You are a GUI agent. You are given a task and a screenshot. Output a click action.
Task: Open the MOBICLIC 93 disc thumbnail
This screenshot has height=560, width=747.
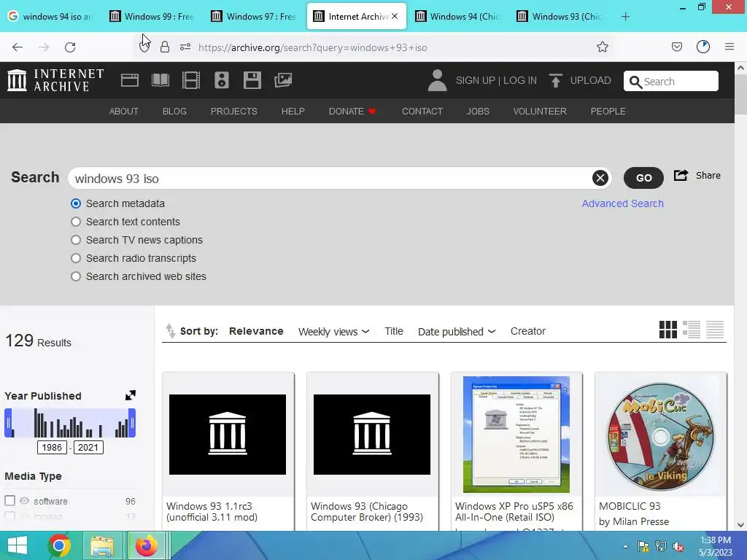[661, 435]
